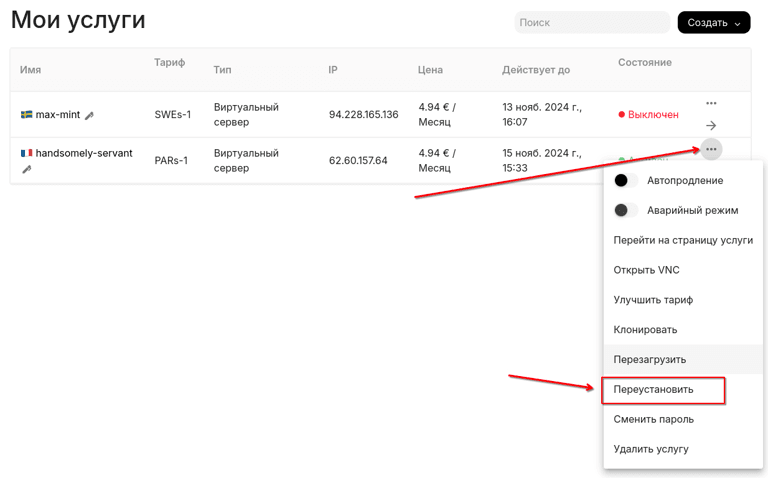
Task: Click Улучшить тариф option
Action: 653,300
